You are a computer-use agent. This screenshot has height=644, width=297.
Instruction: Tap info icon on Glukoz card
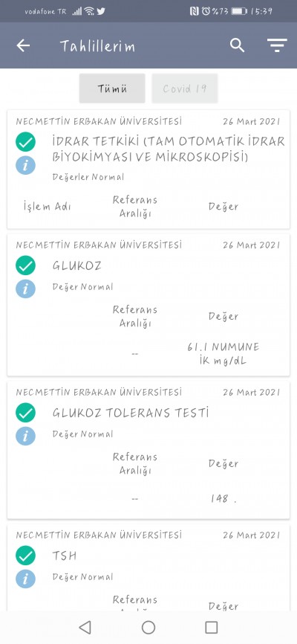click(25, 289)
